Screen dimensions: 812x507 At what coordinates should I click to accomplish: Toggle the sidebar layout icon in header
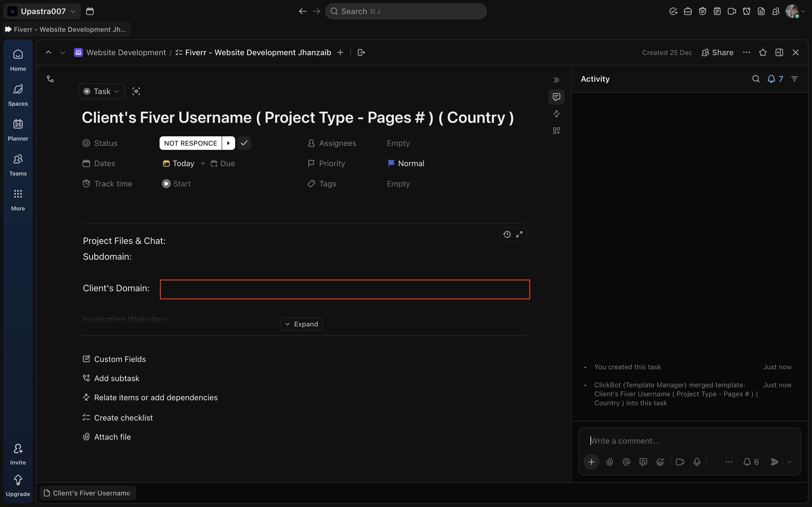[x=779, y=53]
